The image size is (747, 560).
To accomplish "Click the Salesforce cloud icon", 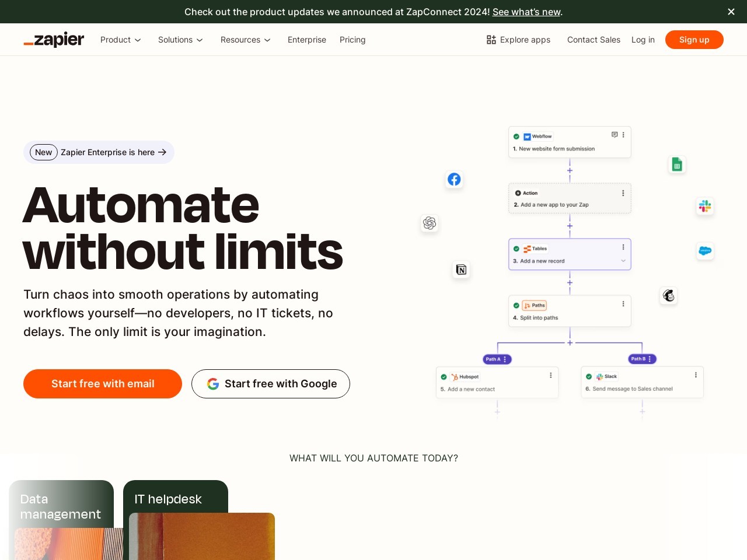I will 705,251.
